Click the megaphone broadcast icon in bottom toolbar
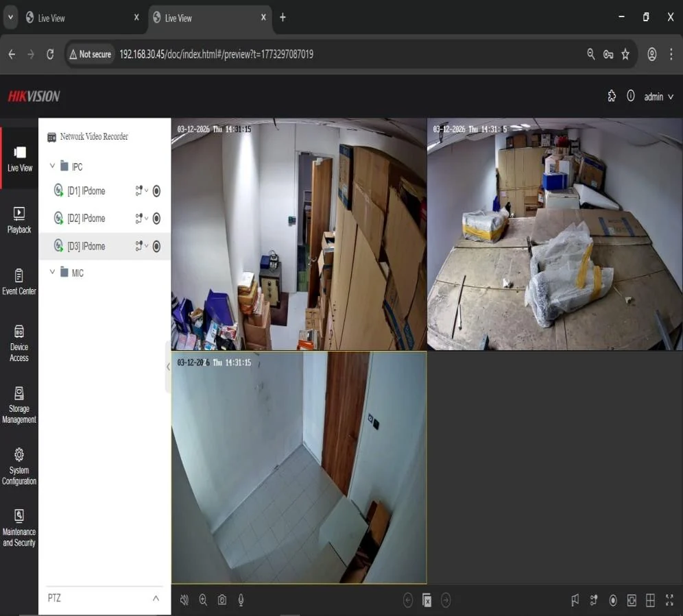 pos(575,600)
